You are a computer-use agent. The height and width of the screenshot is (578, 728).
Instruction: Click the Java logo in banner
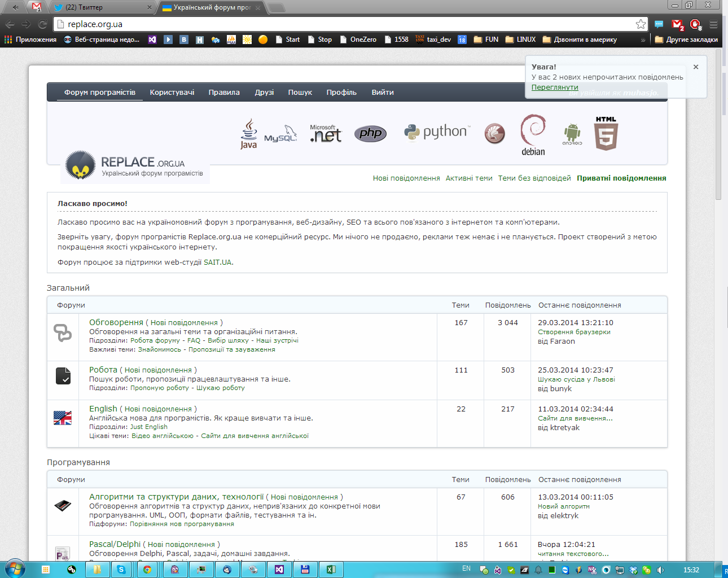tap(249, 134)
